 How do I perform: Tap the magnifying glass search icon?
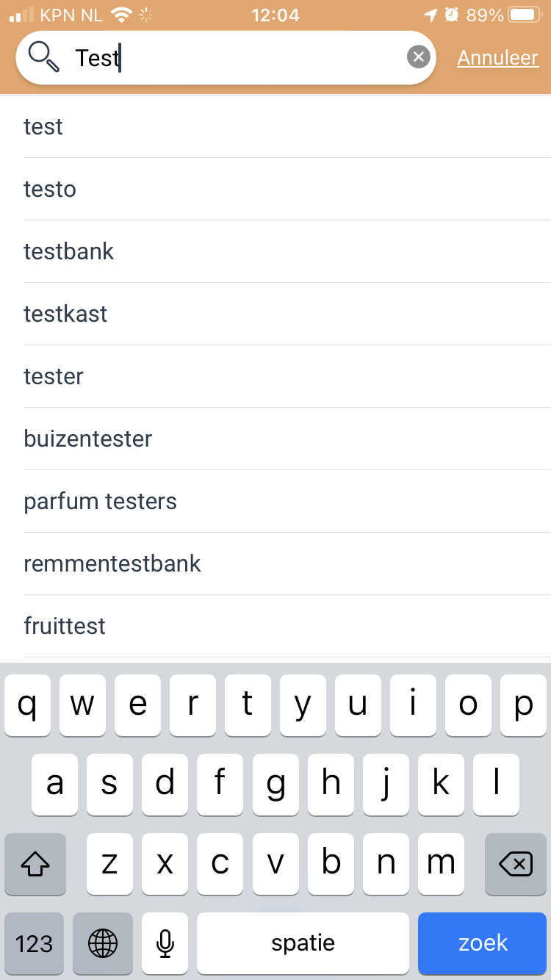click(43, 57)
